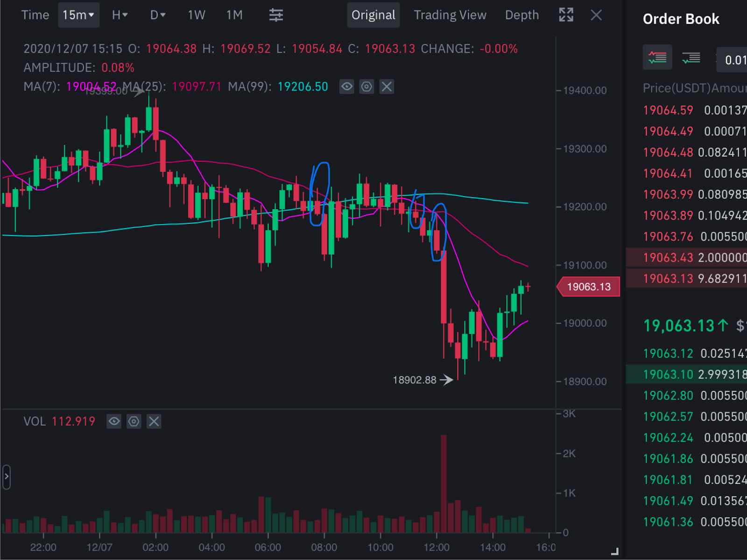This screenshot has width=747, height=560.
Task: Expand the H hours interval dropdown
Action: tap(119, 15)
